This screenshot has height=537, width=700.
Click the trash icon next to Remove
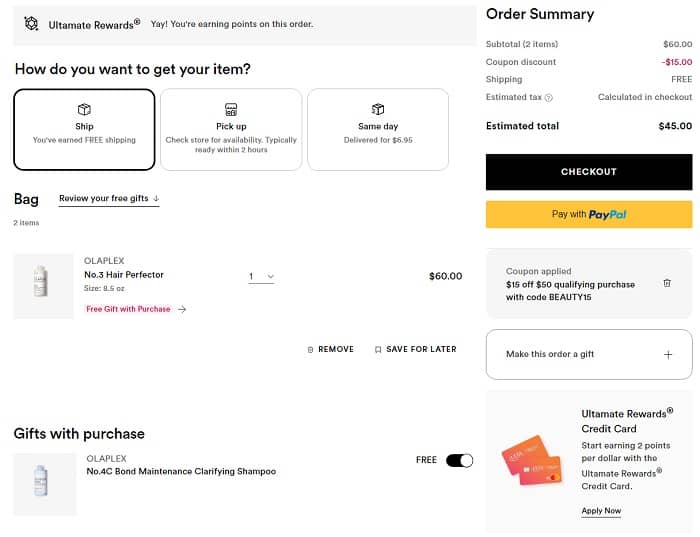[x=310, y=350]
